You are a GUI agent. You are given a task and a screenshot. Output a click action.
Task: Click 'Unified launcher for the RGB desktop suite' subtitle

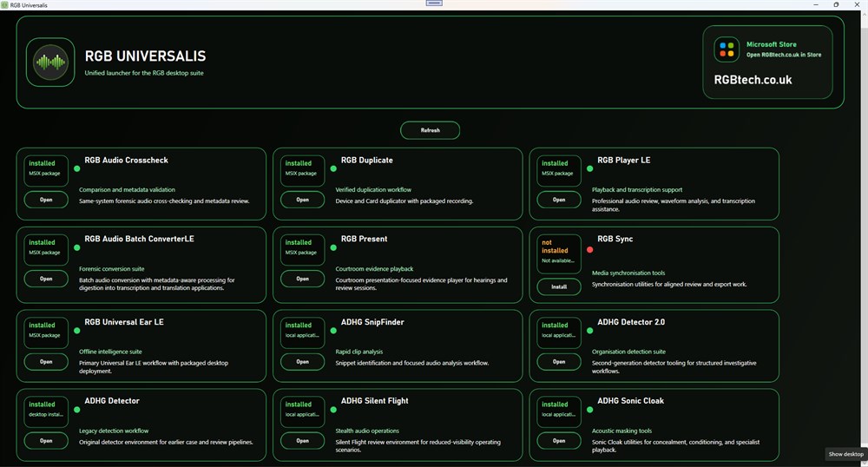pyautogui.click(x=144, y=73)
